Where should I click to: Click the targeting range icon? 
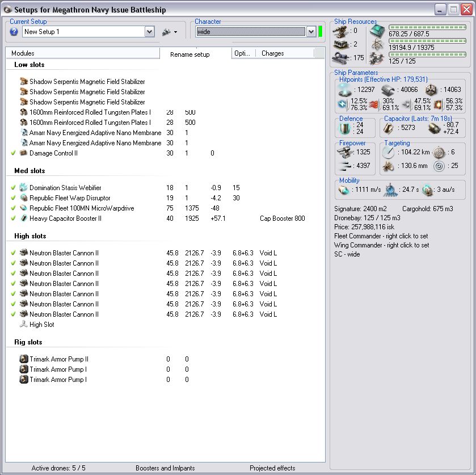pyautogui.click(x=388, y=153)
